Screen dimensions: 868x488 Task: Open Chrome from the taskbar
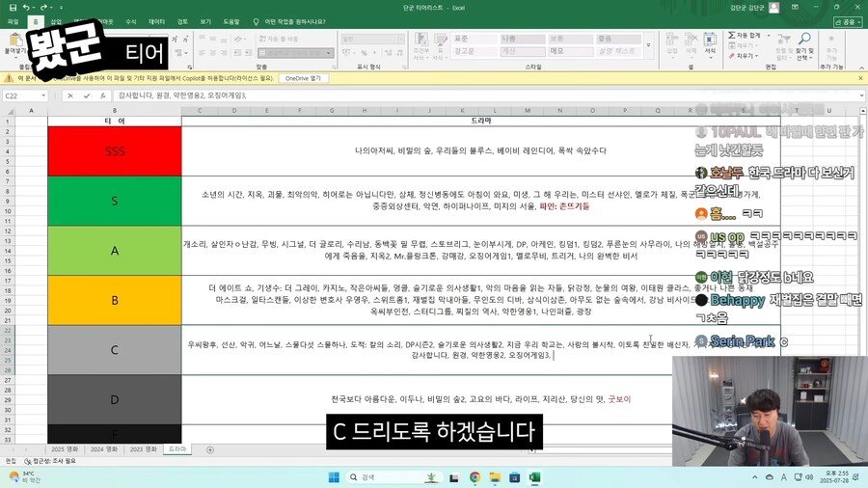pos(475,477)
